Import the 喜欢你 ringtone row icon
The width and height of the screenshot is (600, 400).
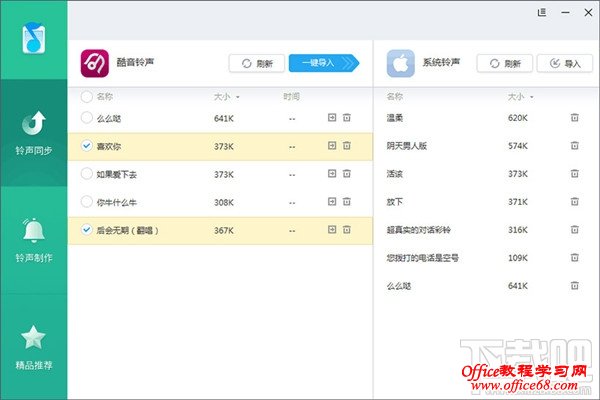332,145
